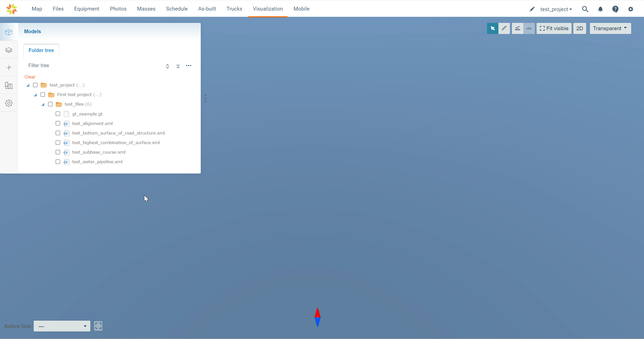Open the background maps sidebar icon
This screenshot has width=644, height=339.
pos(9,86)
